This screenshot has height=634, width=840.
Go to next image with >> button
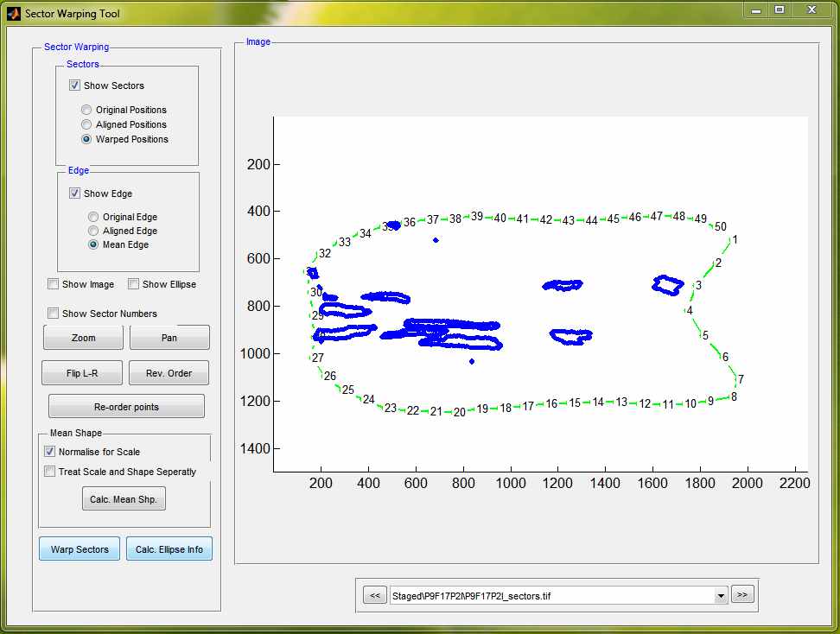[742, 595]
